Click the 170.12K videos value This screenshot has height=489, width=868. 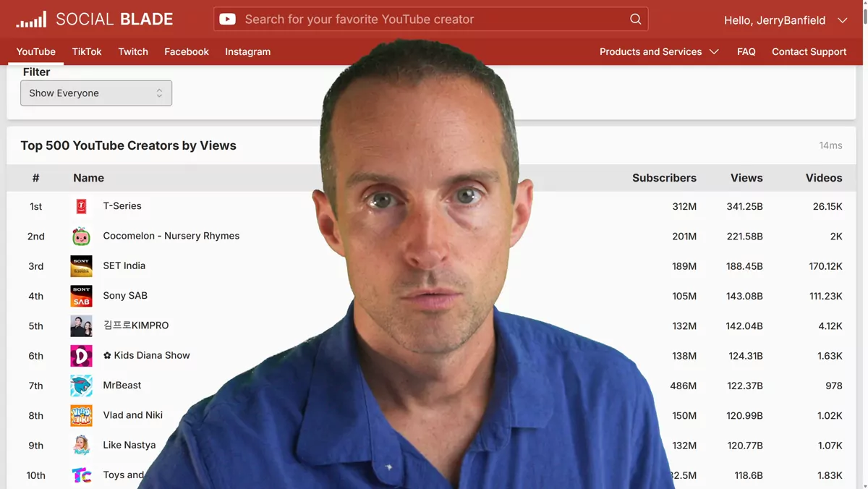pyautogui.click(x=825, y=266)
